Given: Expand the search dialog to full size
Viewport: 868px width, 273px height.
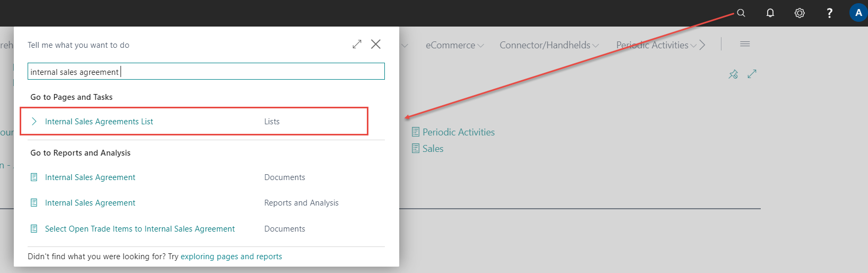Looking at the screenshot, I should click(x=357, y=44).
